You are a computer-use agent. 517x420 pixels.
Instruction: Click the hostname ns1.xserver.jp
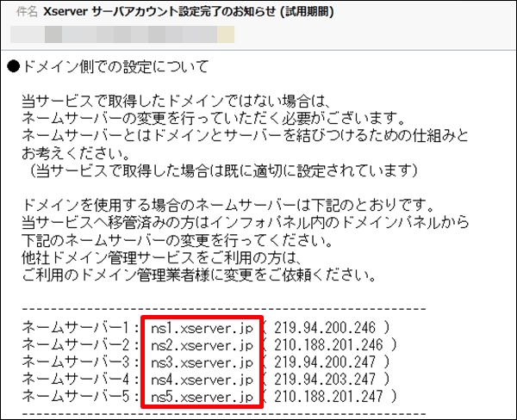(202, 328)
